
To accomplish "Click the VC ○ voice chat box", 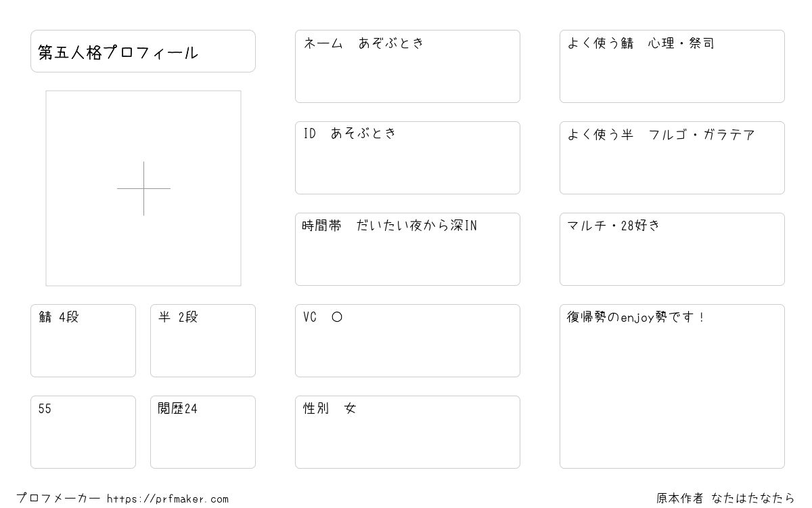I will pyautogui.click(x=407, y=341).
